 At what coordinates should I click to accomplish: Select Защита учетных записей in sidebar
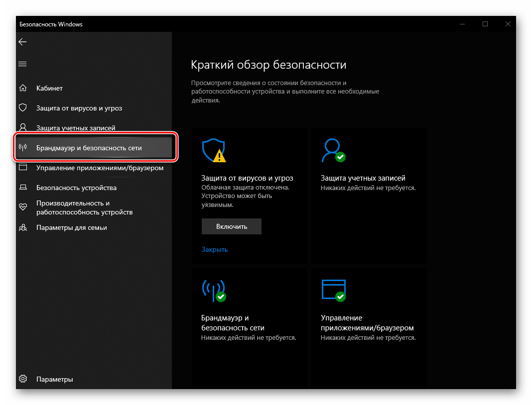pyautogui.click(x=94, y=128)
